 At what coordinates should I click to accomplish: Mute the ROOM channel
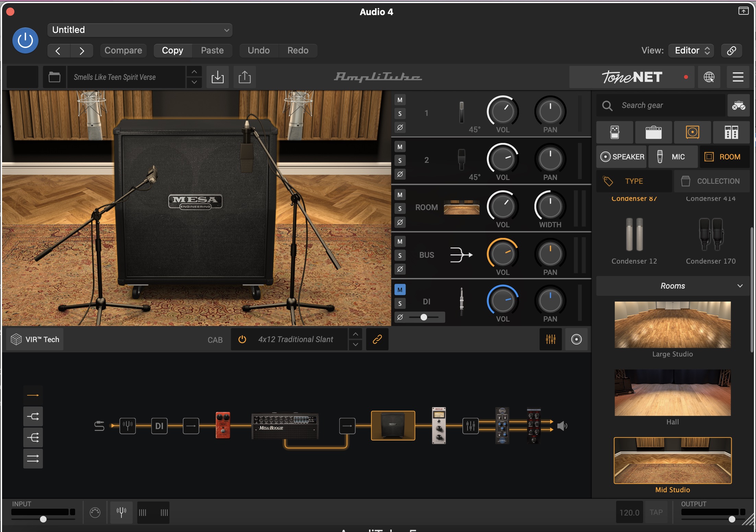(400, 195)
